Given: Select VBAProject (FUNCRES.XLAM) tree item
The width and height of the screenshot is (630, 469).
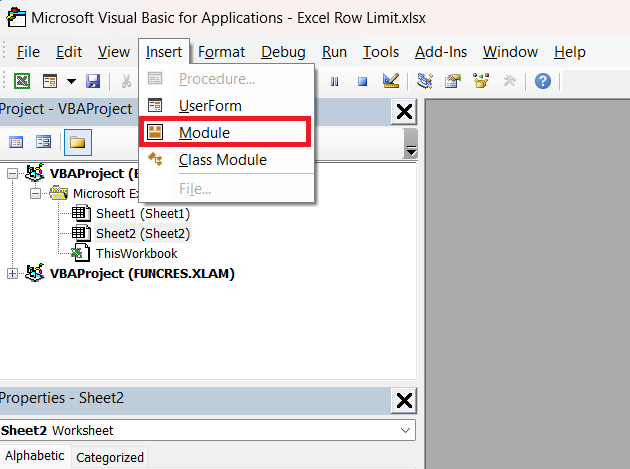Looking at the screenshot, I should pos(142,274).
